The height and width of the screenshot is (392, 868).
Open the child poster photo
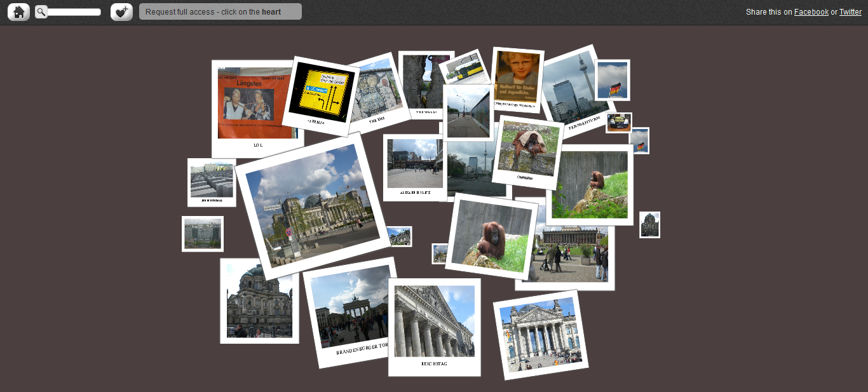click(x=517, y=76)
